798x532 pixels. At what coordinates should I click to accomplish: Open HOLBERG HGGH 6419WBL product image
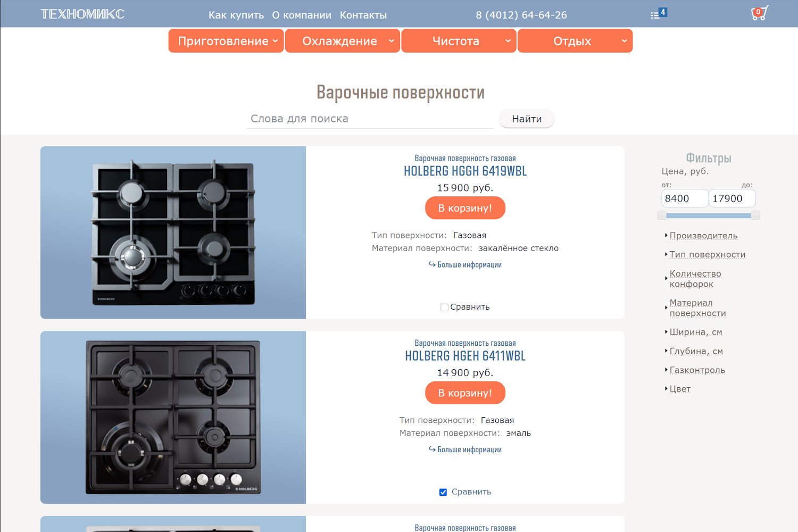(x=173, y=232)
